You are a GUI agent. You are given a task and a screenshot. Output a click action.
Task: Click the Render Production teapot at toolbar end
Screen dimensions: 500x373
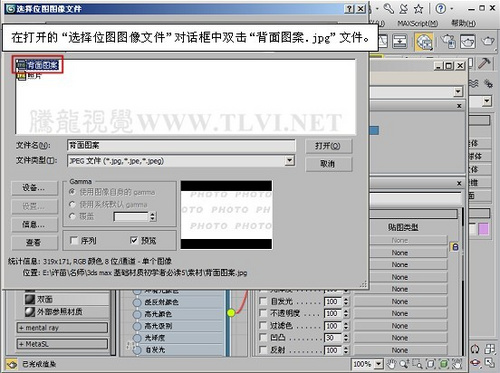(488, 42)
